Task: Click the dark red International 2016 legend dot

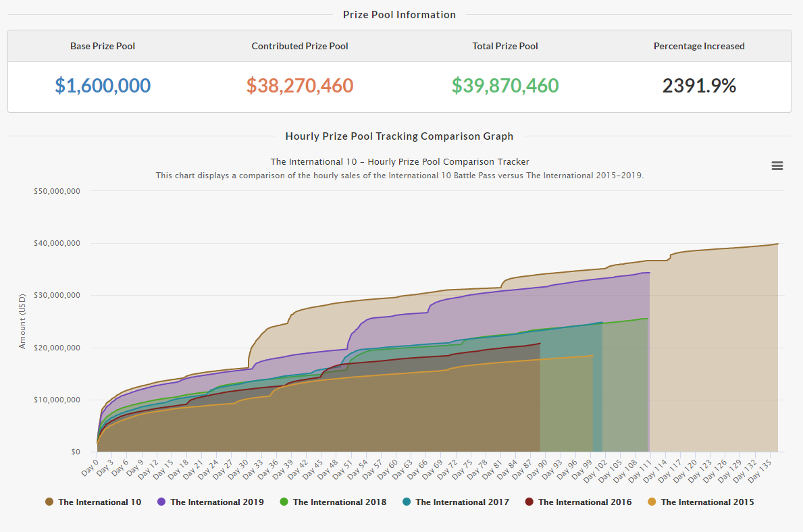Action: [x=529, y=502]
